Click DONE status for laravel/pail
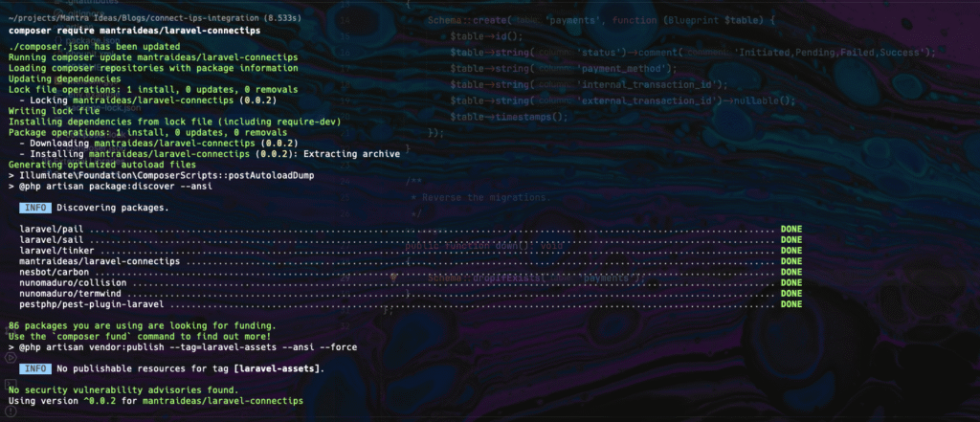The height and width of the screenshot is (422, 980). [791, 230]
